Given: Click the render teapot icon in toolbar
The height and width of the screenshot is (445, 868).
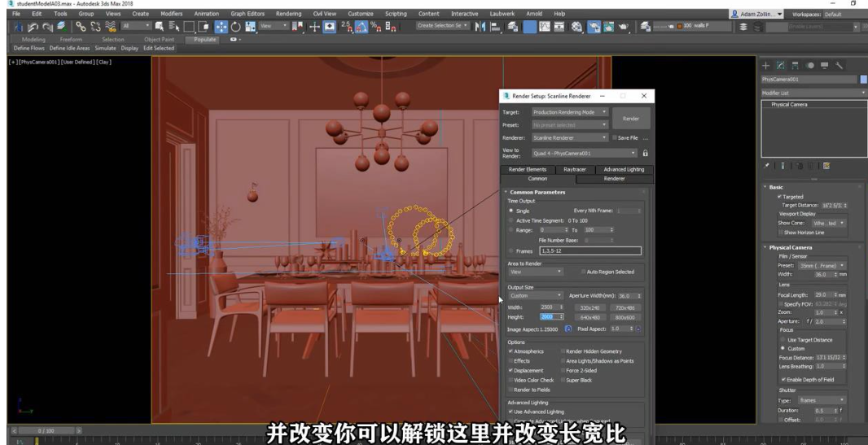Looking at the screenshot, I should pos(623,27).
